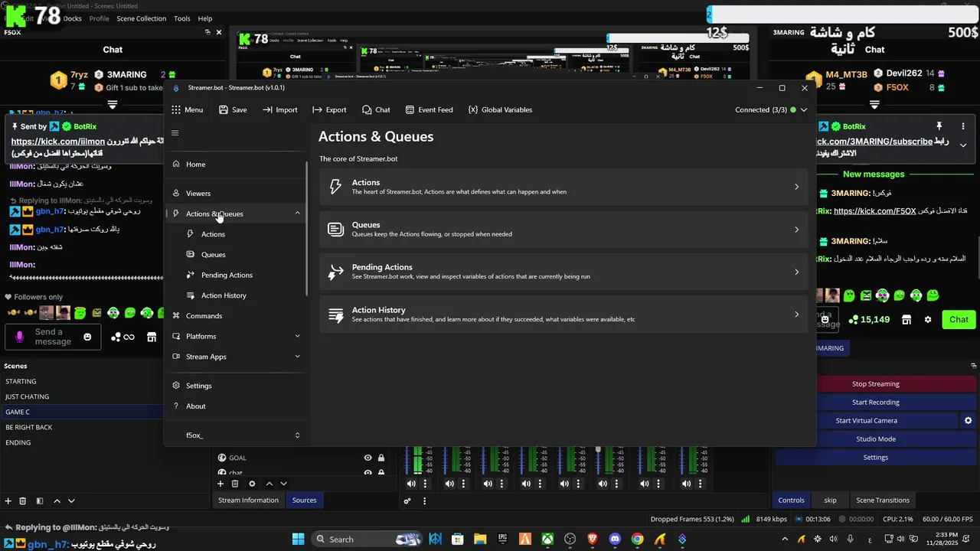Viewport: 980px width, 551px height.
Task: Open the Event Feed toolbar item
Action: coord(429,109)
